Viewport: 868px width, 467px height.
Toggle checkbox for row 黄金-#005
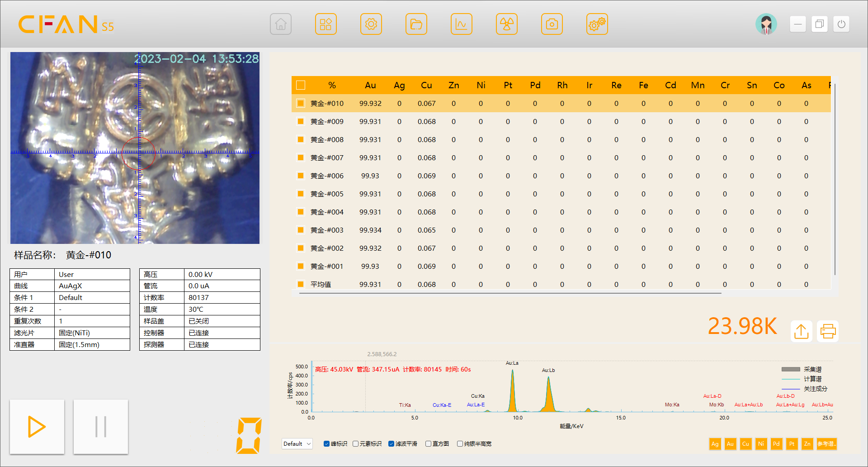(301, 194)
